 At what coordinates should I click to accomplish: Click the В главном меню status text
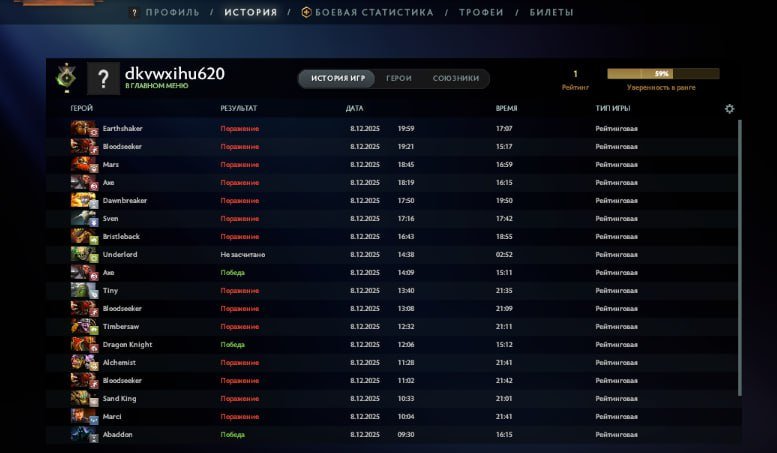click(x=157, y=86)
